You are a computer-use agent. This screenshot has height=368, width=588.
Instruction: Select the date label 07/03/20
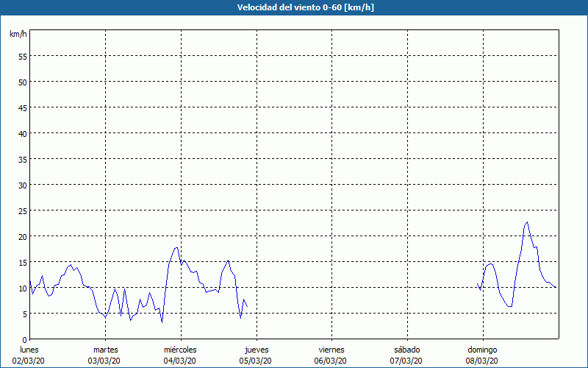(406, 361)
